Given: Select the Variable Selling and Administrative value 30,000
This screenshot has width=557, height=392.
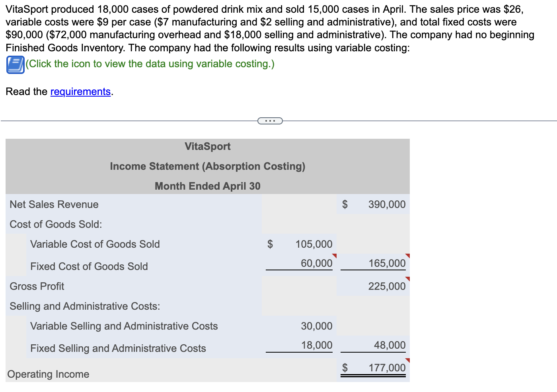Looking at the screenshot, I should pyautogui.click(x=316, y=326).
